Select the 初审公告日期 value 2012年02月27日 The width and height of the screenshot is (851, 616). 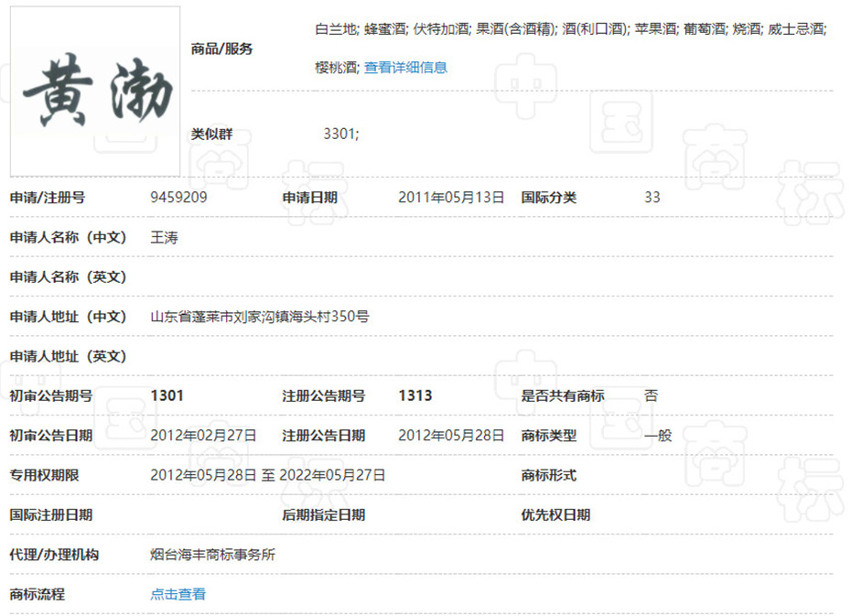(203, 436)
